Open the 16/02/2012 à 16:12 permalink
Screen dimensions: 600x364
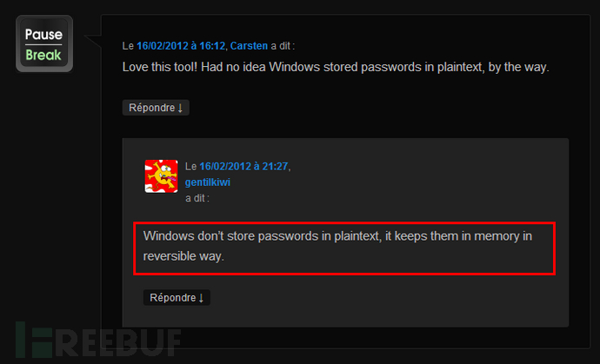point(181,46)
